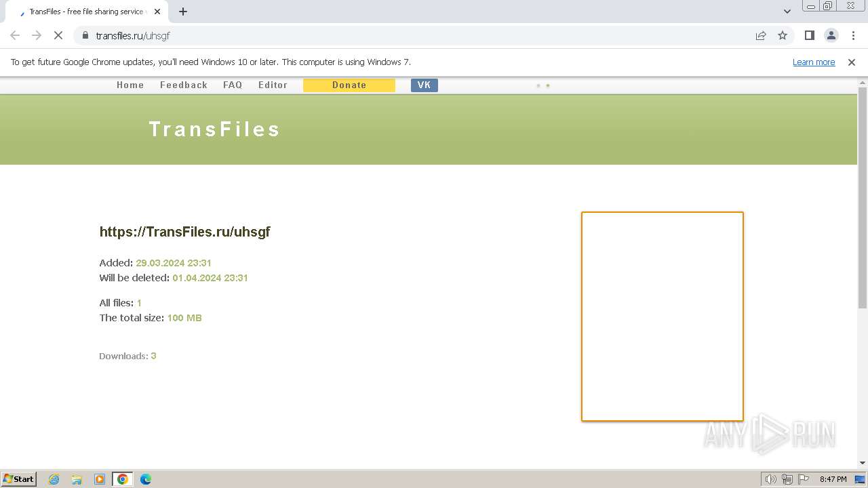Select added date 29.03.2024 23:31
This screenshot has width=868, height=488.
click(174, 263)
